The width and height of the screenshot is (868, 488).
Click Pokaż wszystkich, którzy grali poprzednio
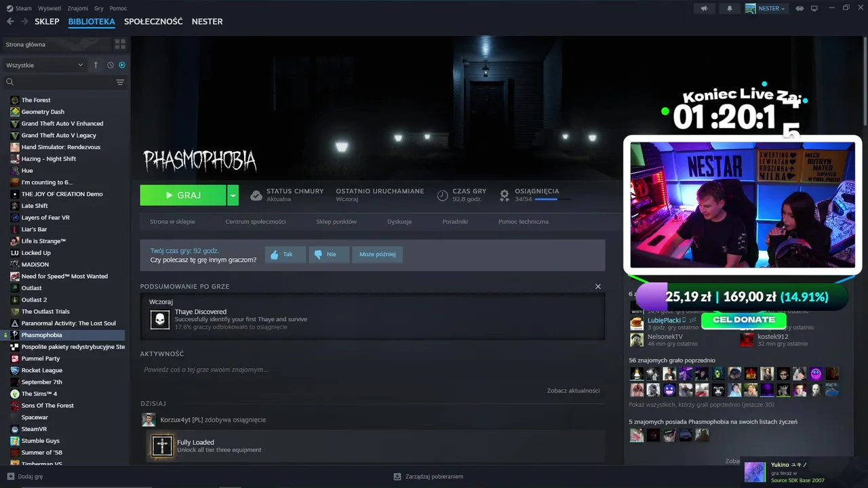pos(701,405)
